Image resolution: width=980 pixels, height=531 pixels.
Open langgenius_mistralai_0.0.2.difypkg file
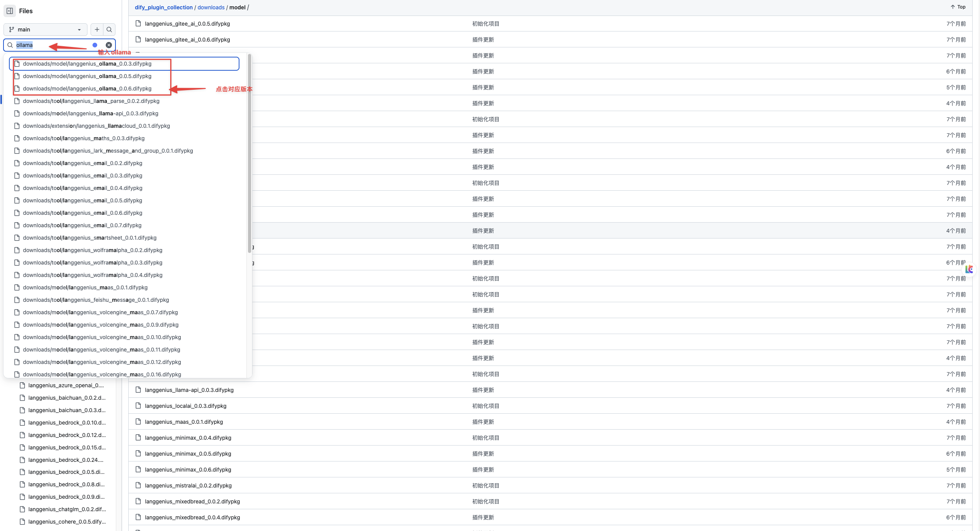[188, 486]
